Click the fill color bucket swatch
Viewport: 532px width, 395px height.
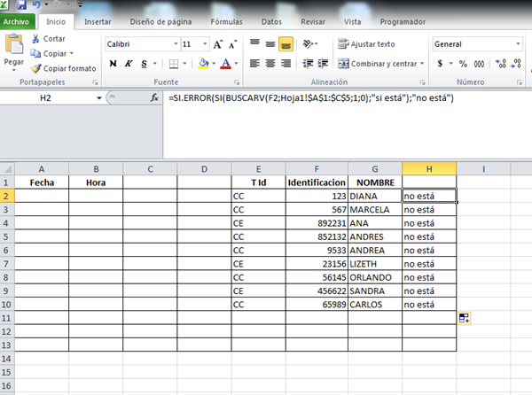click(203, 64)
